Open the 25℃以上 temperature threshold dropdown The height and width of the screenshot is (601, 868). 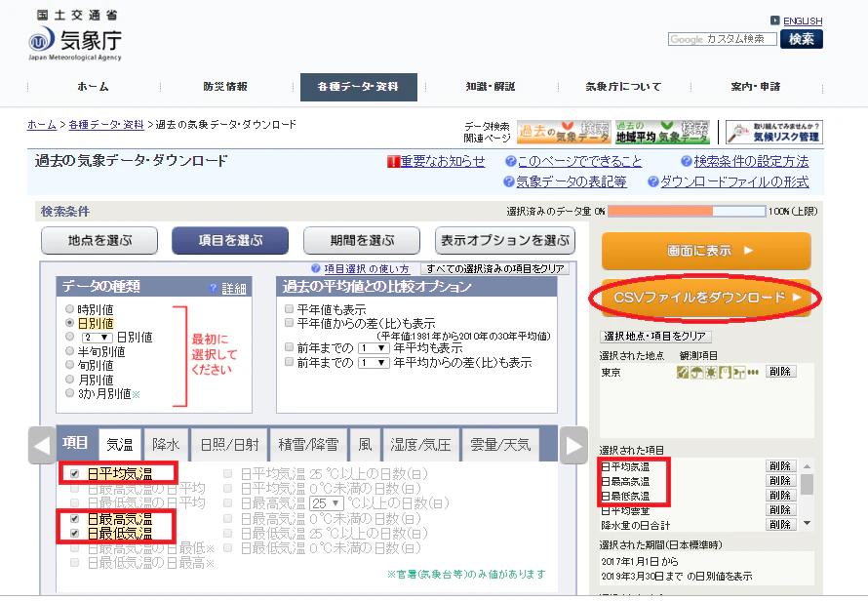(327, 503)
